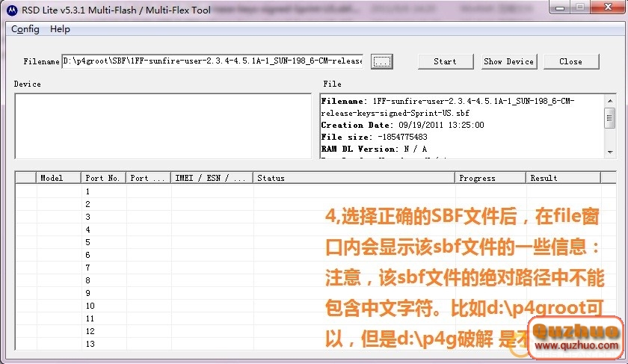Select port row number 4

315,230
